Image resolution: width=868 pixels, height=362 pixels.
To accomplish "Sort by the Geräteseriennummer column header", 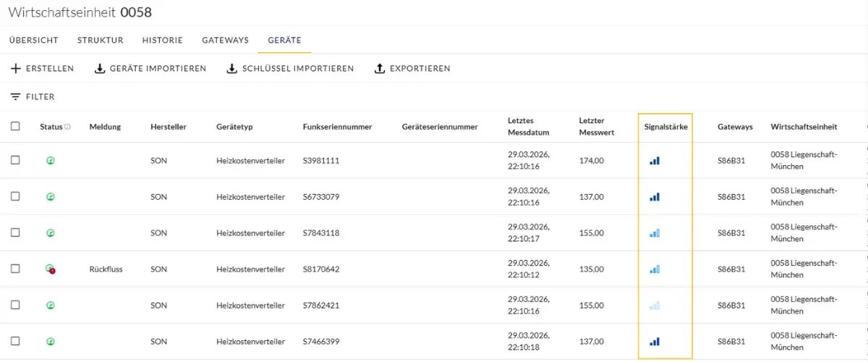I will pyautogui.click(x=440, y=127).
